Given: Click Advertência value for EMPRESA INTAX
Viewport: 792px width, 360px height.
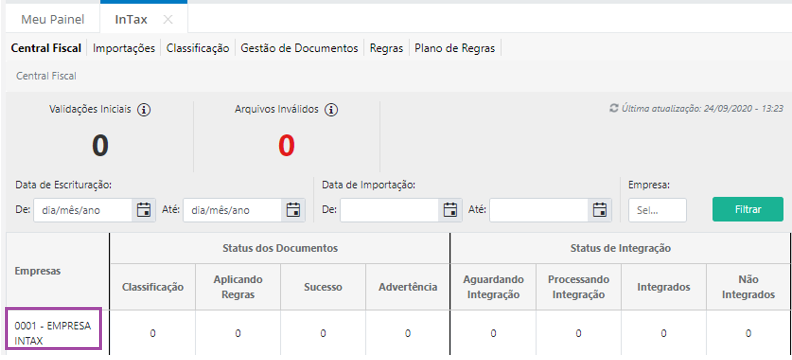Looking at the screenshot, I should click(x=408, y=333).
